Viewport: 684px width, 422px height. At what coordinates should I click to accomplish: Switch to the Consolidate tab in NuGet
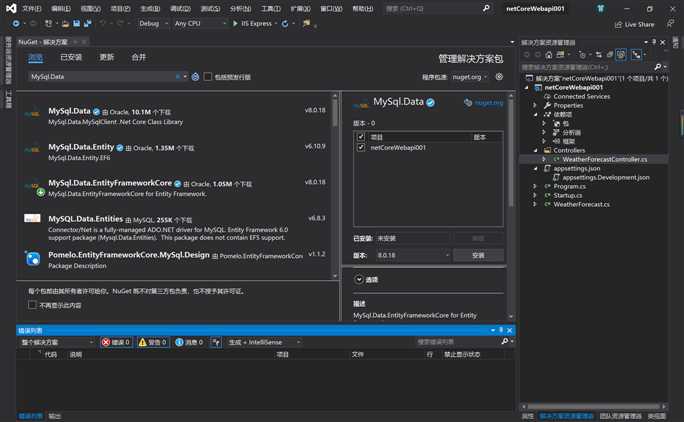(x=139, y=57)
